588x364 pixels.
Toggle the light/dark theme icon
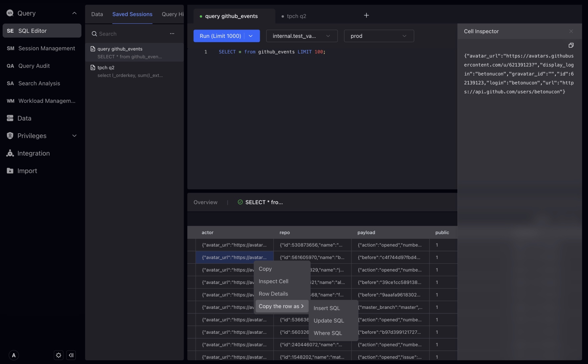(58, 355)
